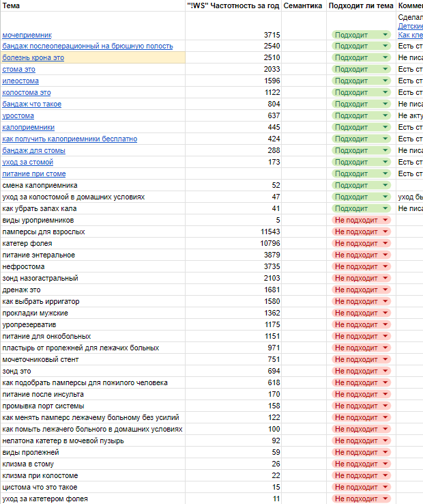423x504 pixels.
Task: Select the как выбрать ирригатор cell
Action: tap(93, 301)
